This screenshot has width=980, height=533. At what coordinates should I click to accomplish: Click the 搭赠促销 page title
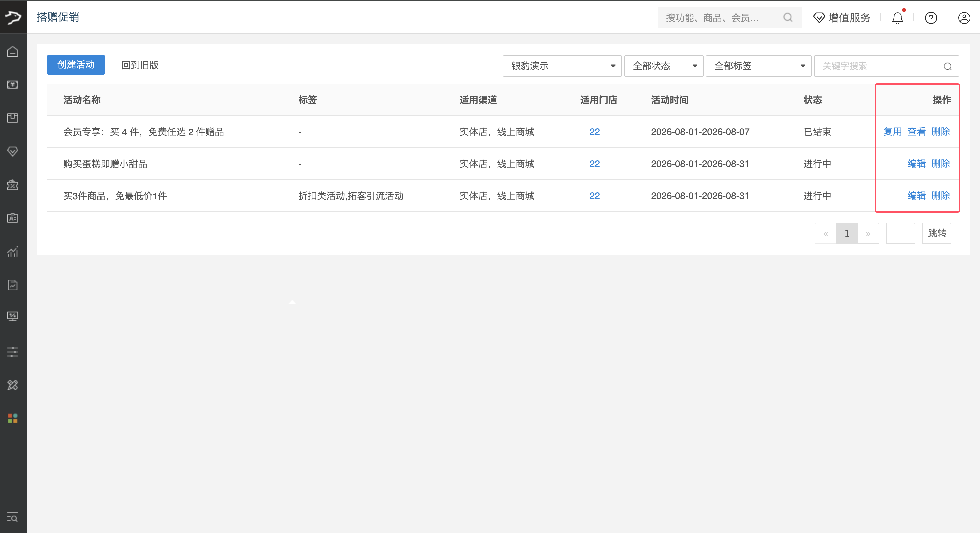coord(58,17)
